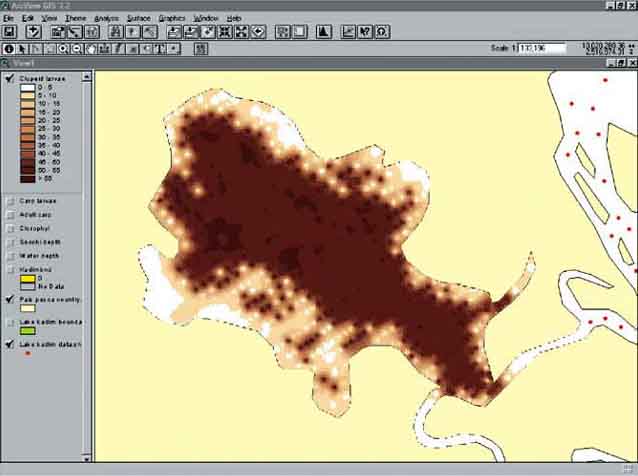Click the Save Project toolbar icon
The image size is (638, 476).
tap(9, 32)
